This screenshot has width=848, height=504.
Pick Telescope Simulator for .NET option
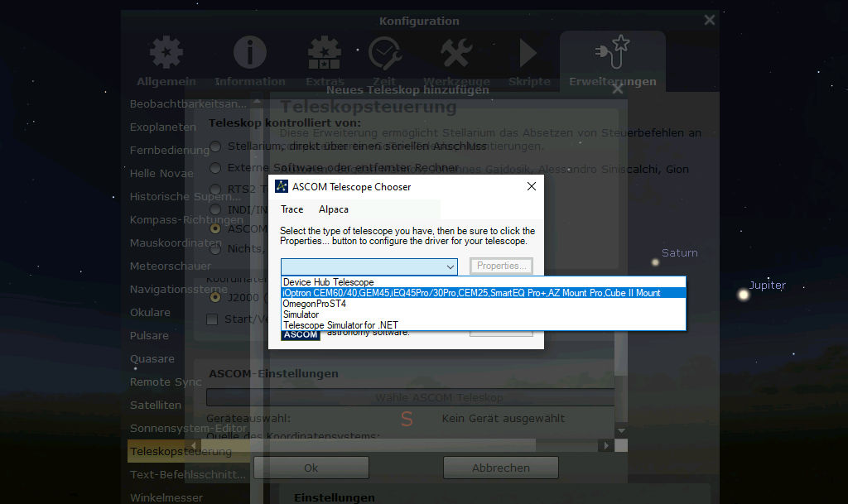(x=340, y=325)
